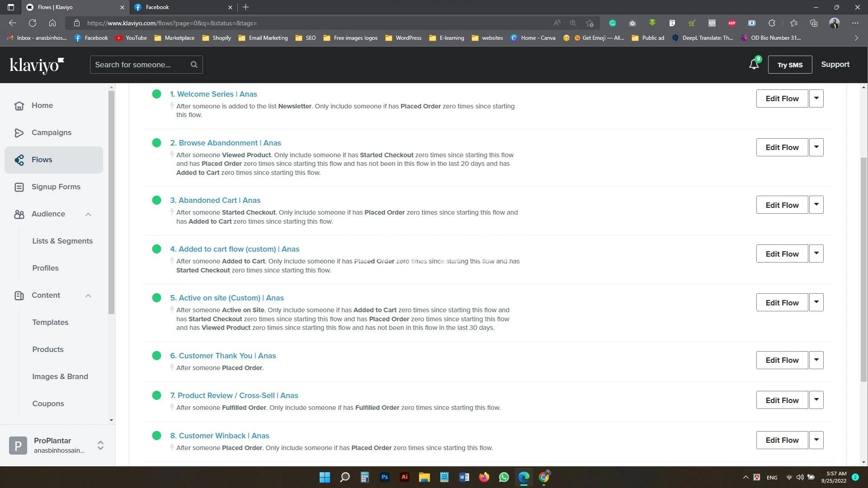Click the green status dot of Welcome Series

pyautogui.click(x=157, y=94)
